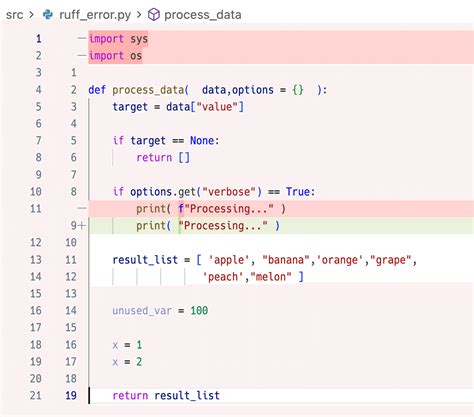Click the chevron before process_data breadcrumb
Viewport: 474px width, 417px height.
tap(139, 15)
